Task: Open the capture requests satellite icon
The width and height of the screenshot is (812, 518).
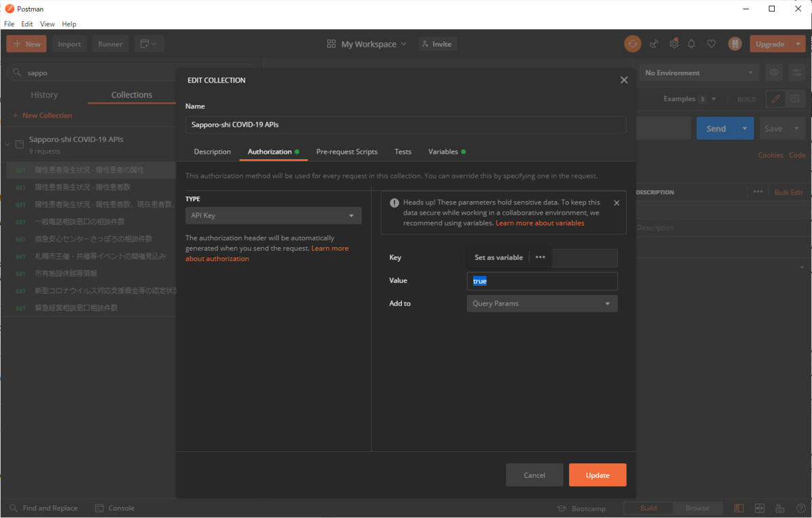Action: click(654, 44)
